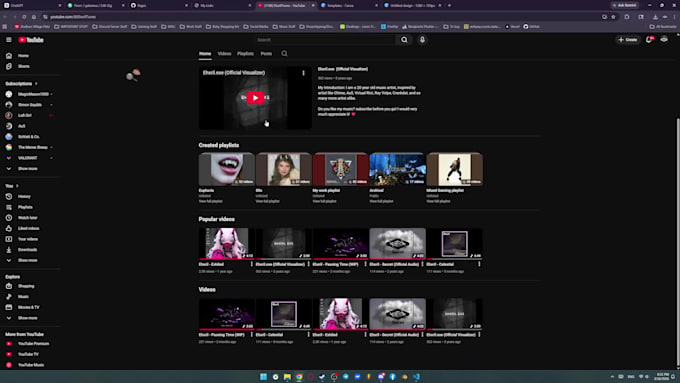
Task: Switch to the Canva templates browser tab
Action: coord(349,5)
